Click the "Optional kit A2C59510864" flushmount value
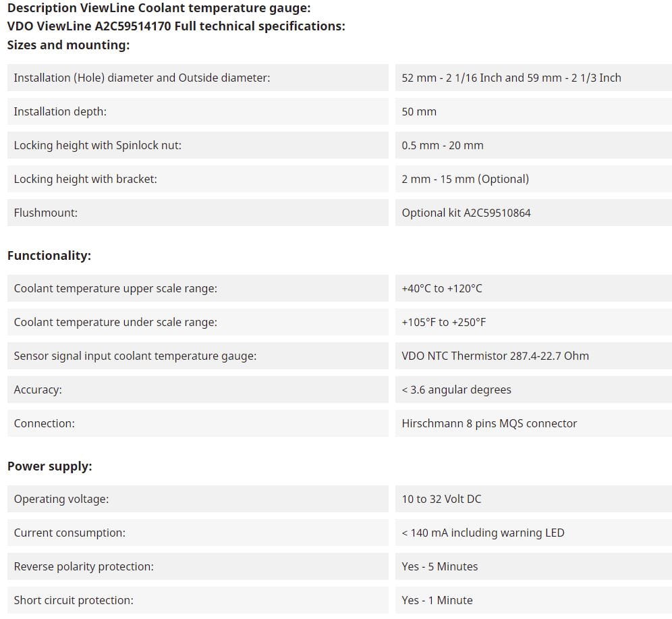Viewport: 672px width, 619px height. tap(466, 213)
